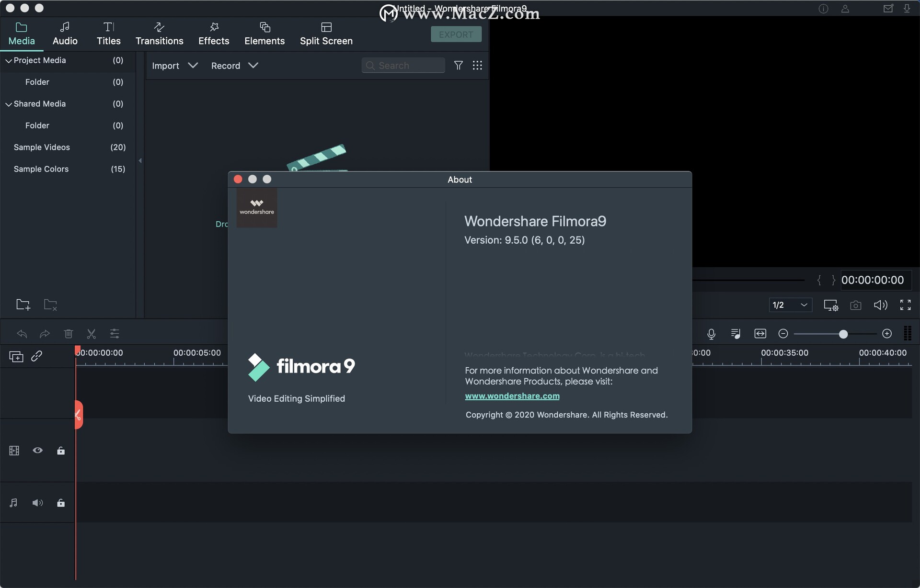The image size is (920, 588).
Task: Click the media Search field
Action: (403, 65)
